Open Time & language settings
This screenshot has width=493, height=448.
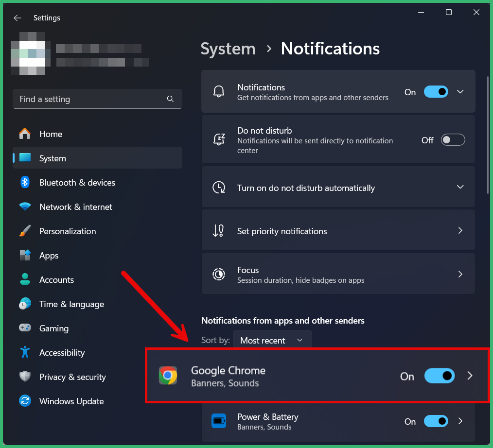(x=97, y=304)
